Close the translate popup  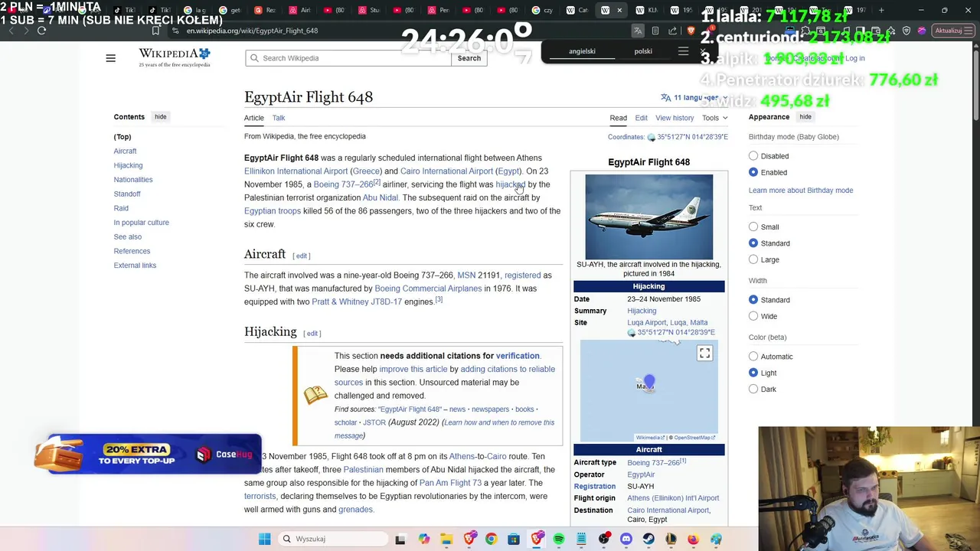click(x=703, y=51)
